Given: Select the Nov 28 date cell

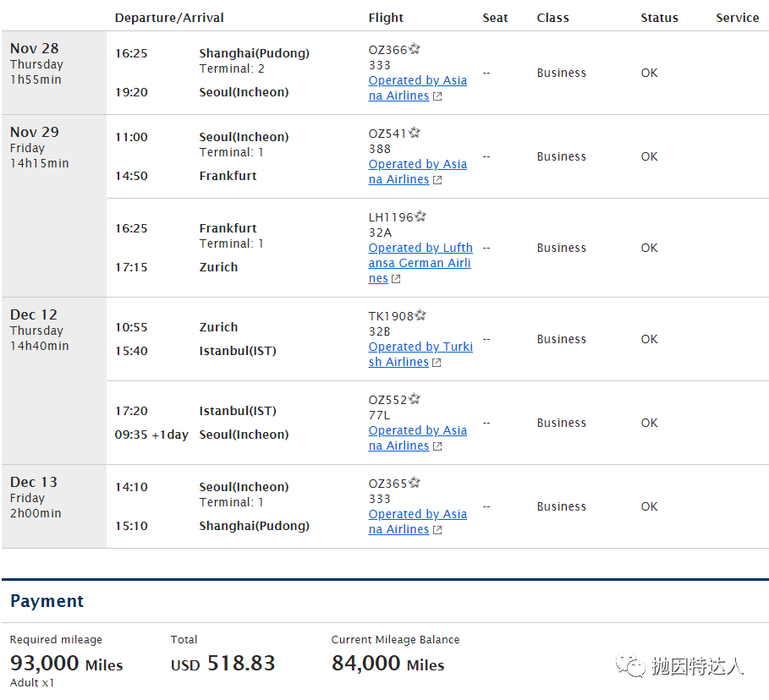Looking at the screenshot, I should pos(54,73).
